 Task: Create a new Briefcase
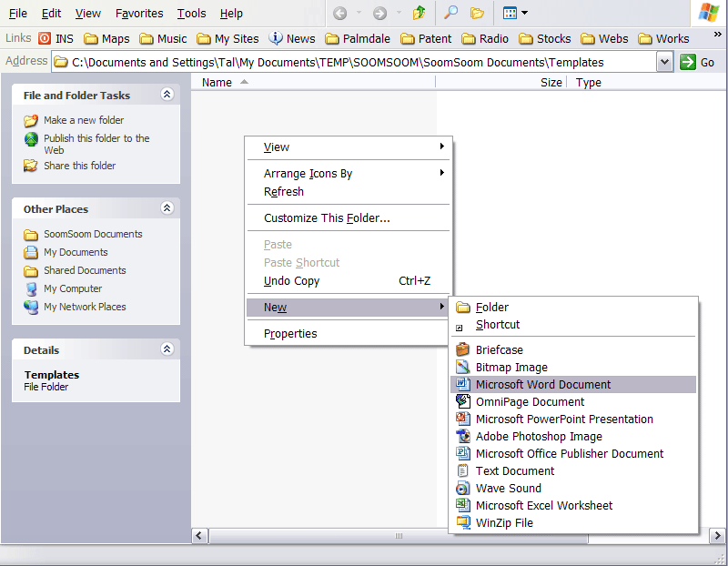(x=573, y=349)
